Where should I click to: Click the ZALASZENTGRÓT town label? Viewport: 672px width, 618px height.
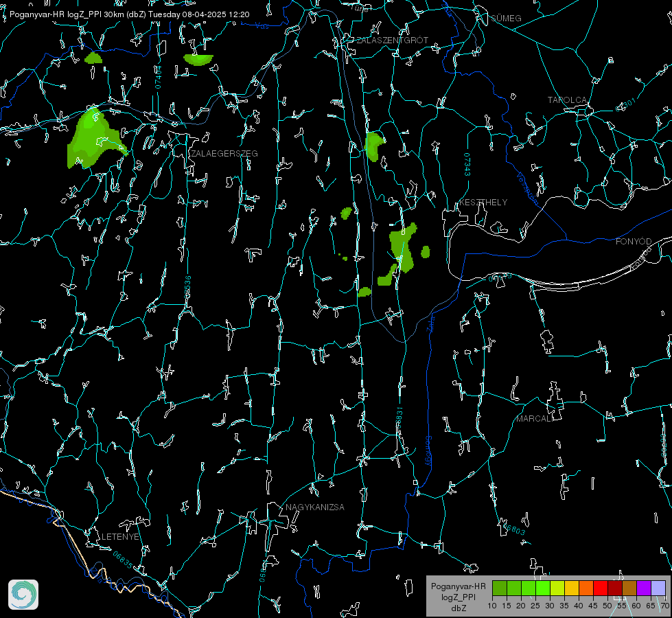pos(393,41)
